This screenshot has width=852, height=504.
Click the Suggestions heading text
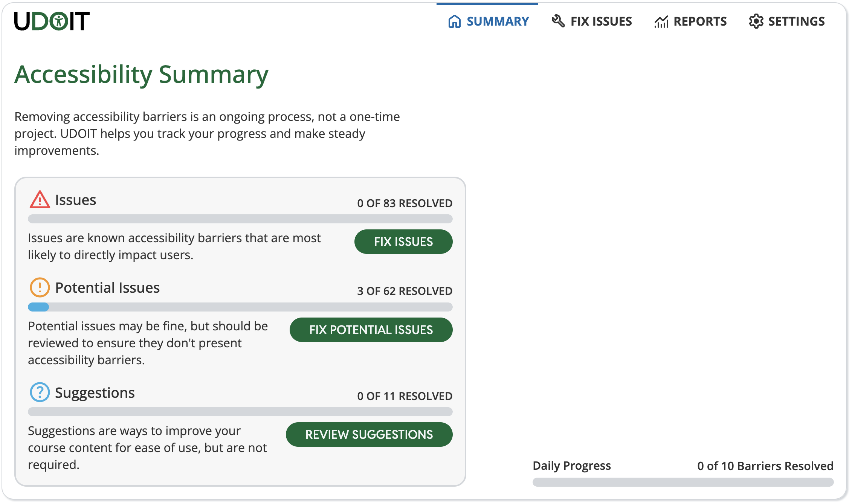(x=95, y=393)
